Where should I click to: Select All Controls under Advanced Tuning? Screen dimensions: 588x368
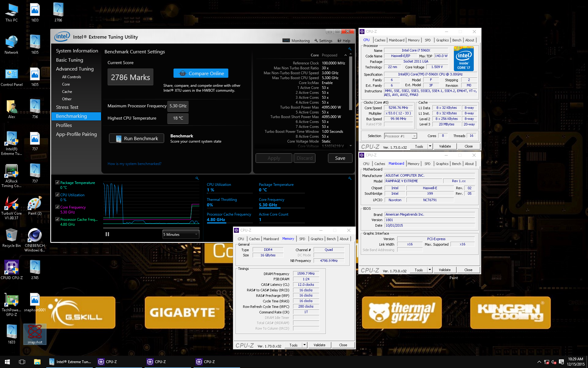[71, 77]
